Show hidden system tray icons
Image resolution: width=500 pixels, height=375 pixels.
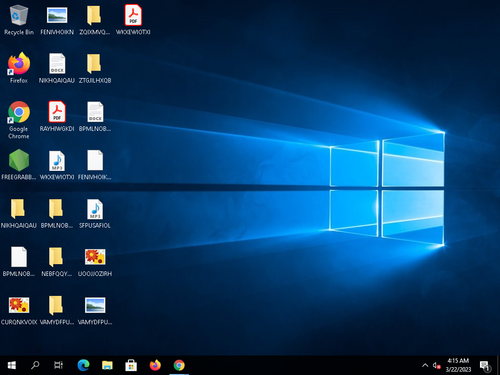pos(425,365)
